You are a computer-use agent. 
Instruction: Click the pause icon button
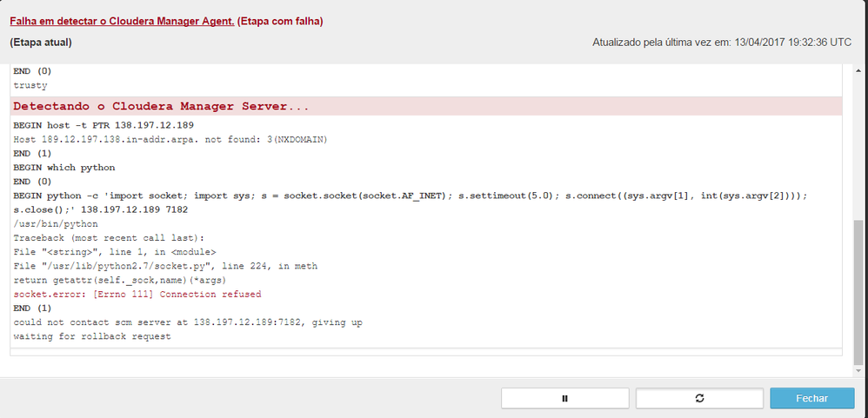[565, 398]
